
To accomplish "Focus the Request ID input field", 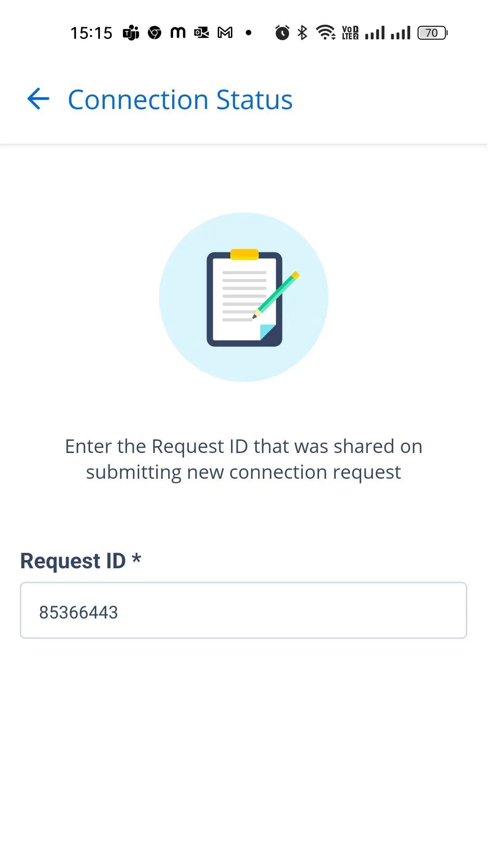I will [x=244, y=610].
